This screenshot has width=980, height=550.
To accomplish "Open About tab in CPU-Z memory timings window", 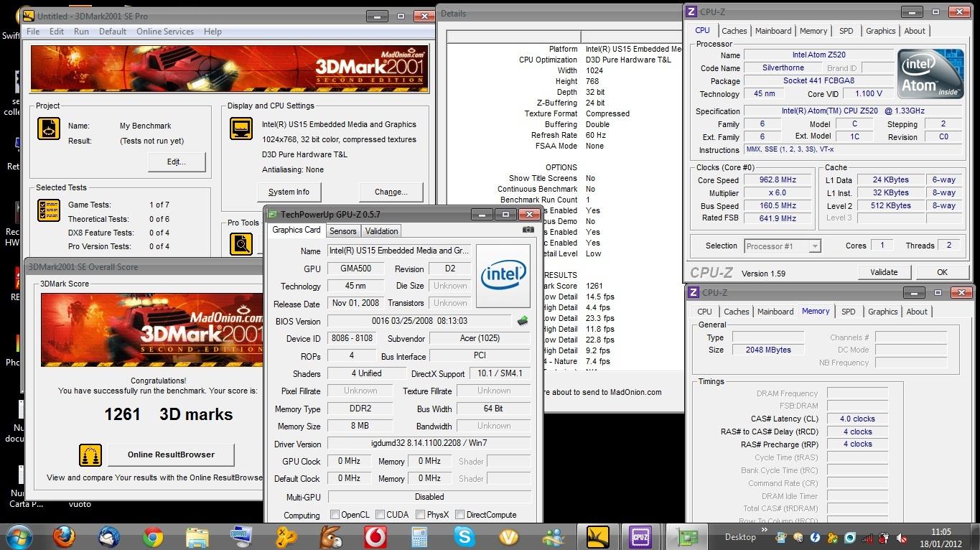I will point(917,312).
